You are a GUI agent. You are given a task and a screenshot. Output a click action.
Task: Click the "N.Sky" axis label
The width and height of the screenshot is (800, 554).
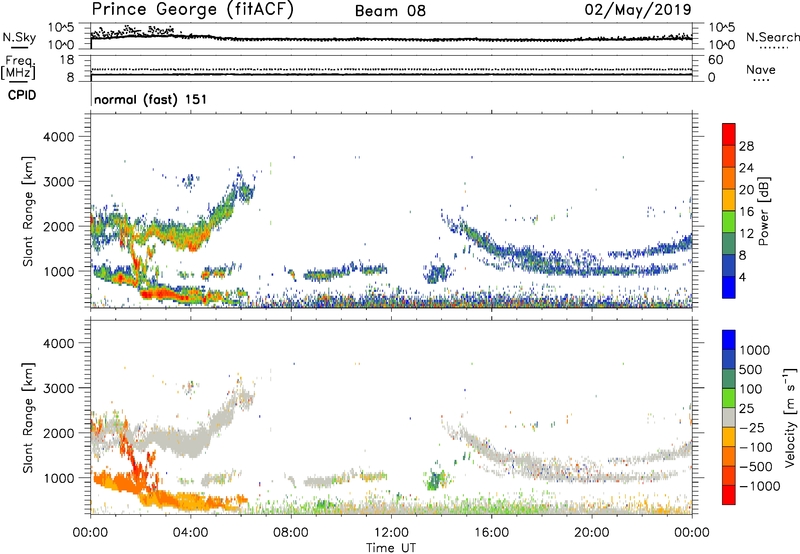[x=19, y=37]
